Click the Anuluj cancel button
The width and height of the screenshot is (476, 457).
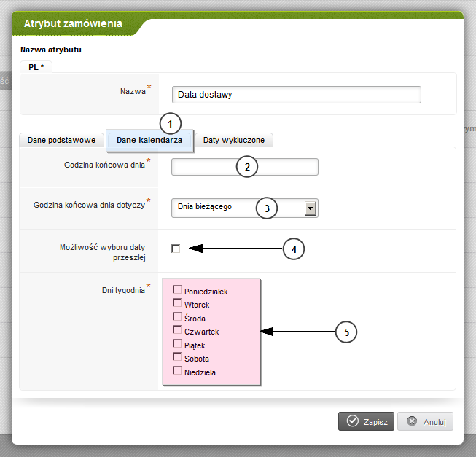click(x=426, y=421)
